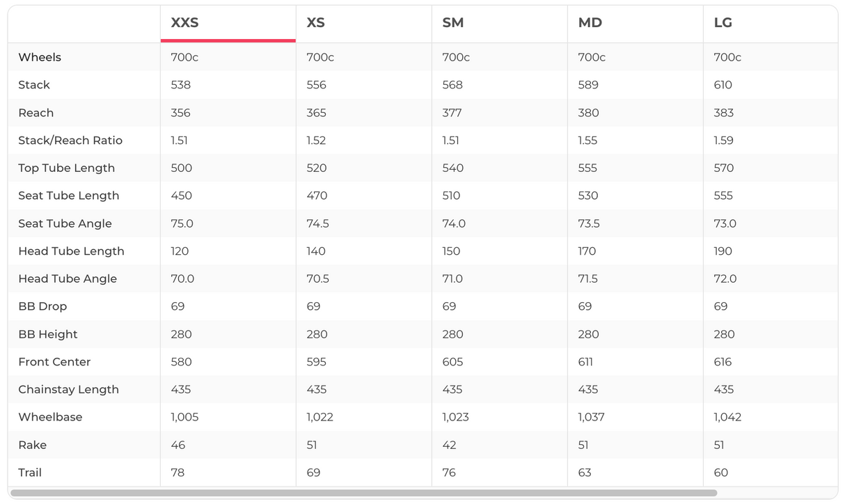Image resolution: width=845 pixels, height=504 pixels.
Task: Click the XXS Stack value 538
Action: click(181, 85)
